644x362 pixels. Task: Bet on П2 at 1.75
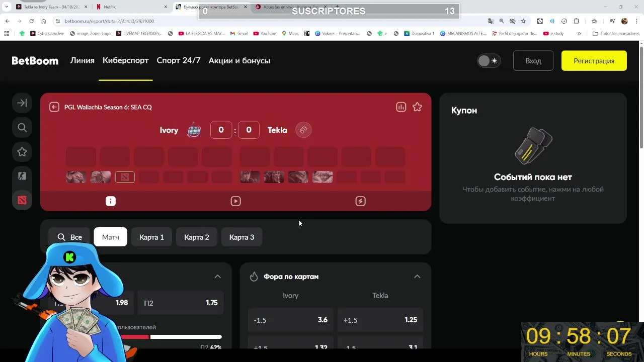point(181,303)
